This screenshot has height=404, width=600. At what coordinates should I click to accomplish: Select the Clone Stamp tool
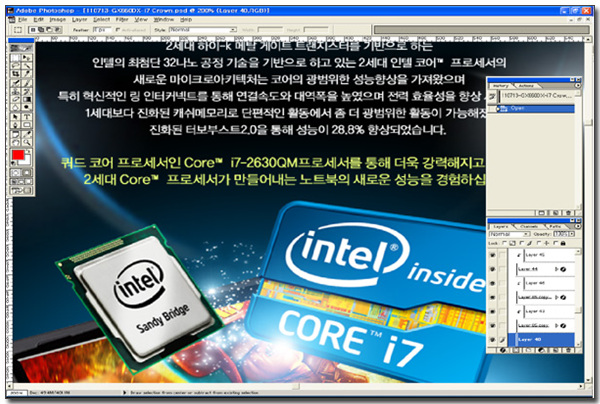[15, 91]
